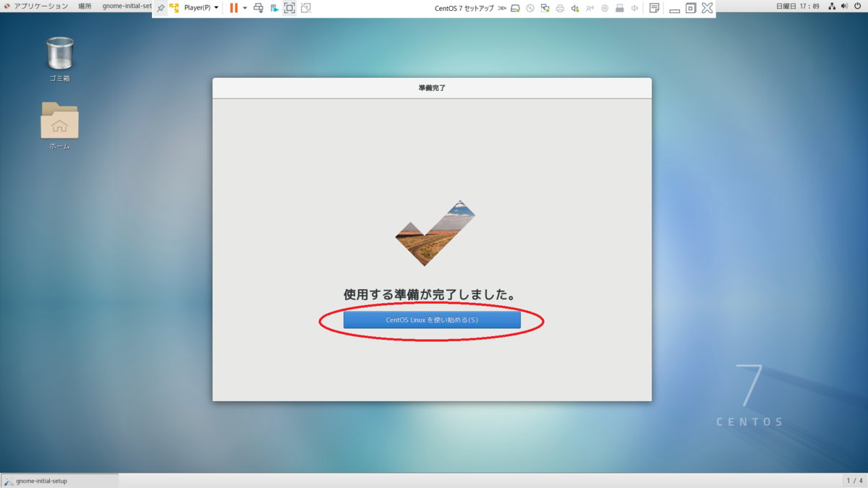Open the 場所 menu
Screen dimensions: 868x488
[x=85, y=6]
